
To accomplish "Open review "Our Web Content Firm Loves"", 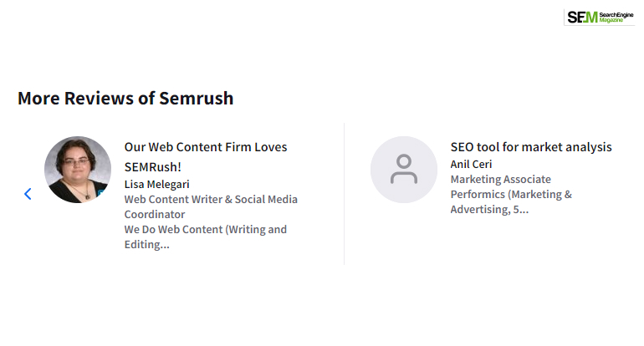I will pos(206,147).
